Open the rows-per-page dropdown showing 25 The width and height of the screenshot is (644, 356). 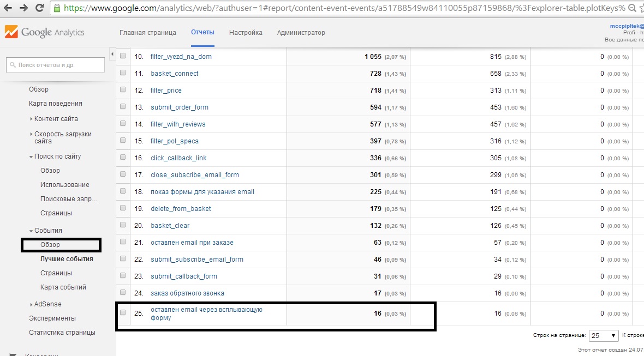pos(603,335)
